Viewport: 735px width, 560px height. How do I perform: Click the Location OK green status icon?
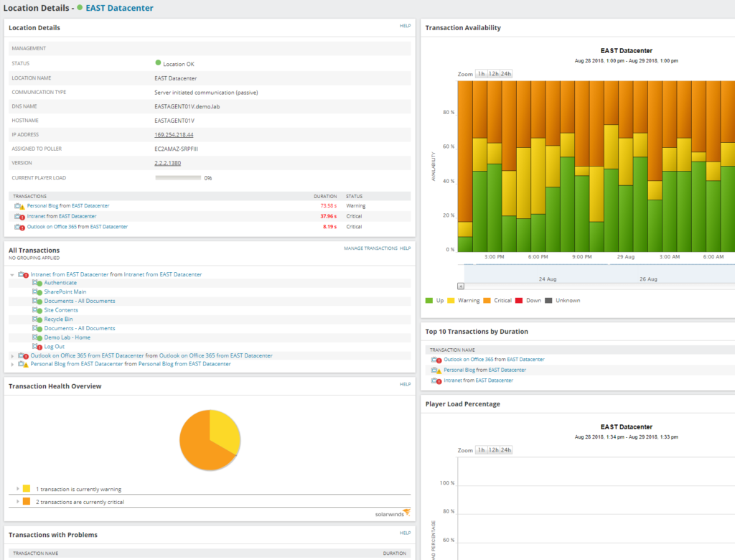[x=158, y=63]
